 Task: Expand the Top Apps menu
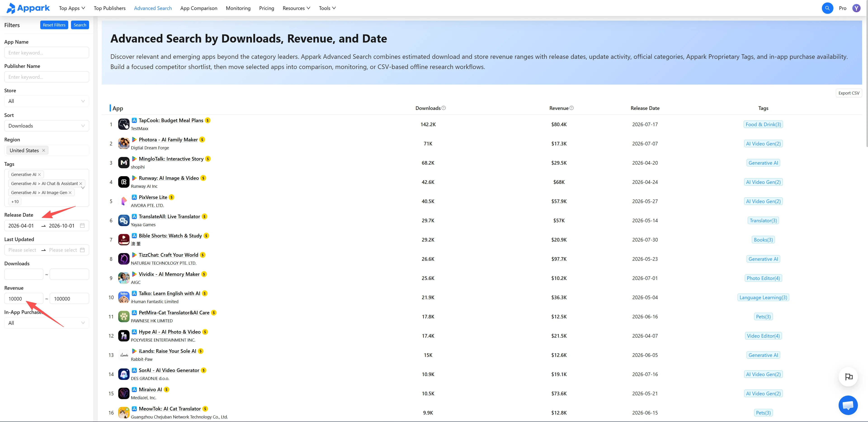tap(72, 8)
